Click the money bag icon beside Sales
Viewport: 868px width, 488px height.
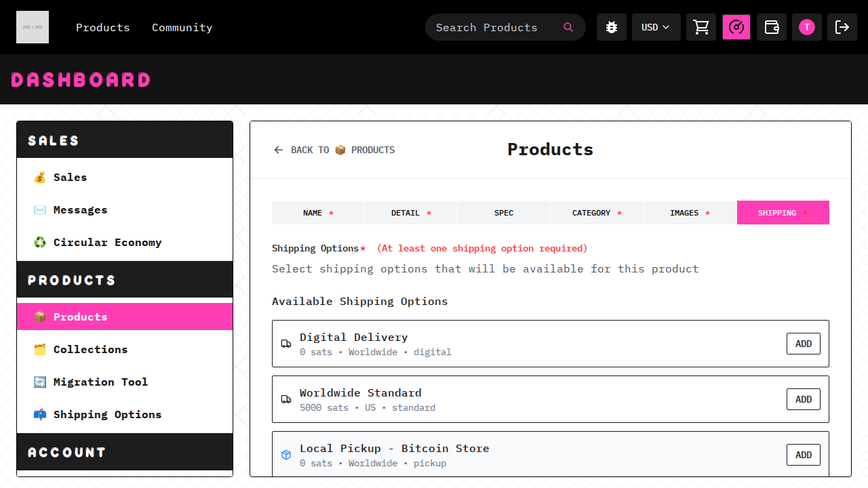(40, 177)
